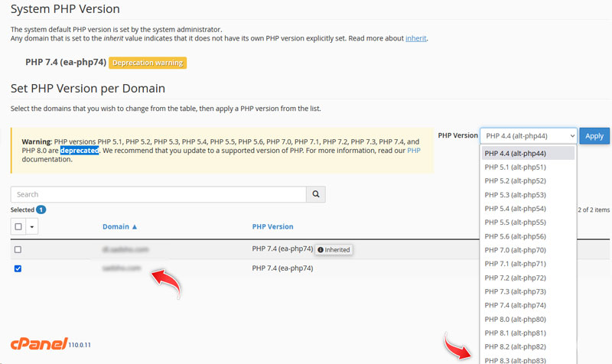This screenshot has height=364, width=612.
Task: Choose PHP 5.4 (alt-php54) option
Action: [528, 209]
